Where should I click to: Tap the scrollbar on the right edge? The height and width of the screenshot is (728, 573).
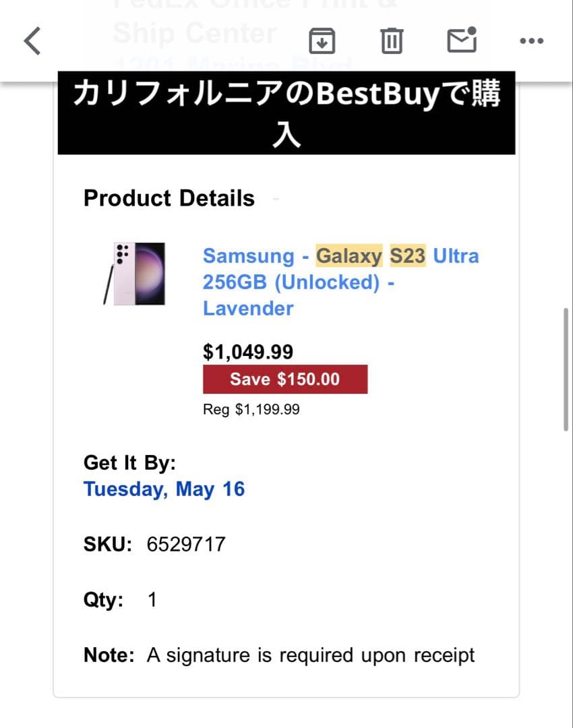pyautogui.click(x=567, y=367)
